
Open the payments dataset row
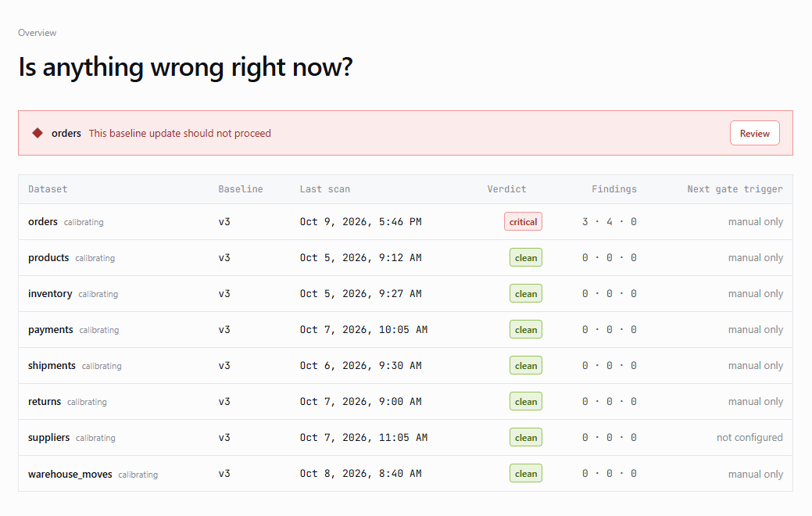(x=406, y=329)
